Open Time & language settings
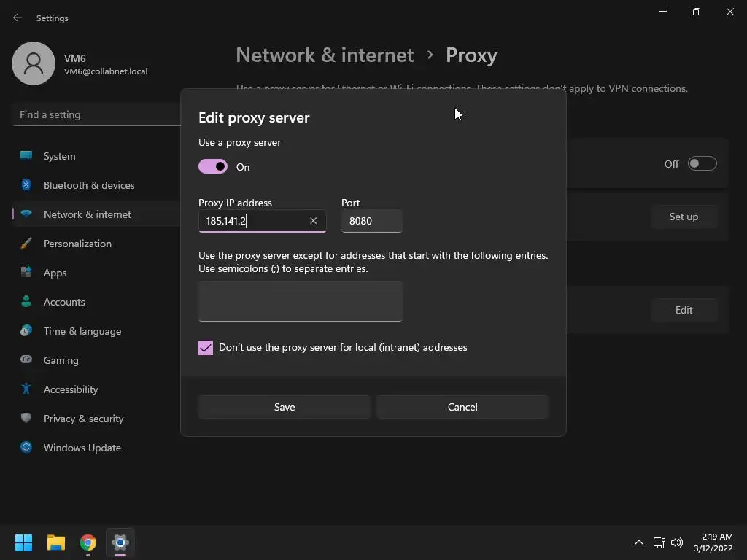This screenshot has width=747, height=560. 82,331
